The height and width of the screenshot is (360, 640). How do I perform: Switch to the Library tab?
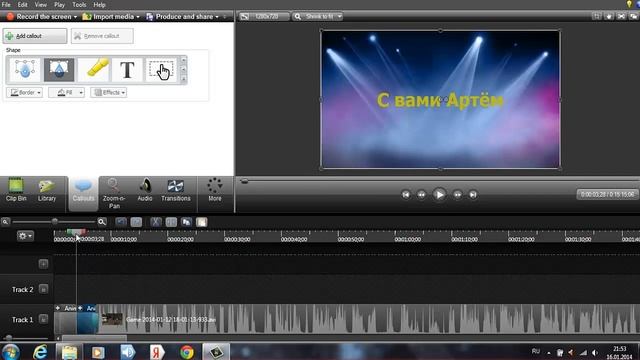[x=47, y=191]
